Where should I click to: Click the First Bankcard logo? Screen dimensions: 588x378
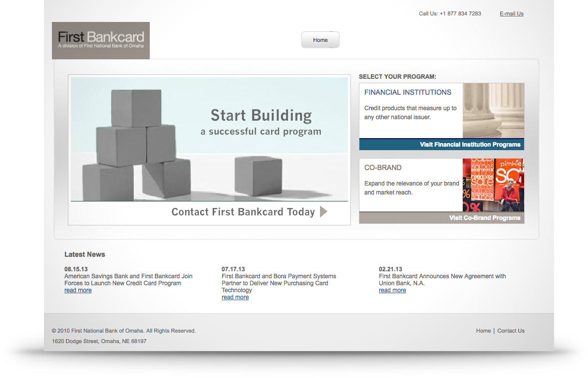101,40
